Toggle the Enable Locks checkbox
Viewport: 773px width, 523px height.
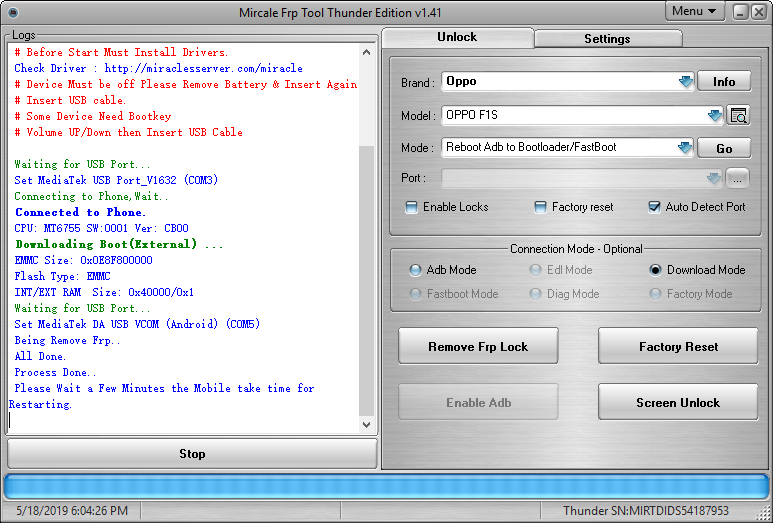point(411,207)
